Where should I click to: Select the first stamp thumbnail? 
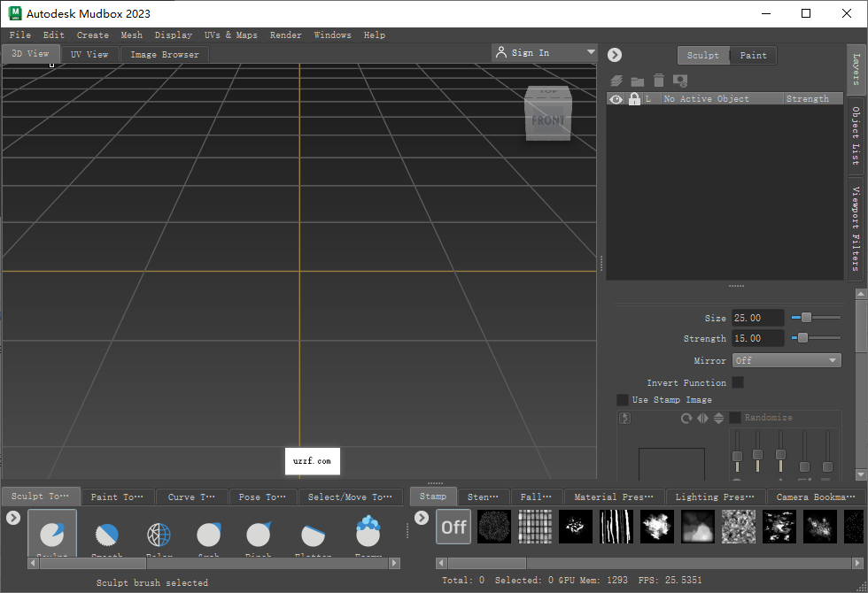click(x=494, y=527)
